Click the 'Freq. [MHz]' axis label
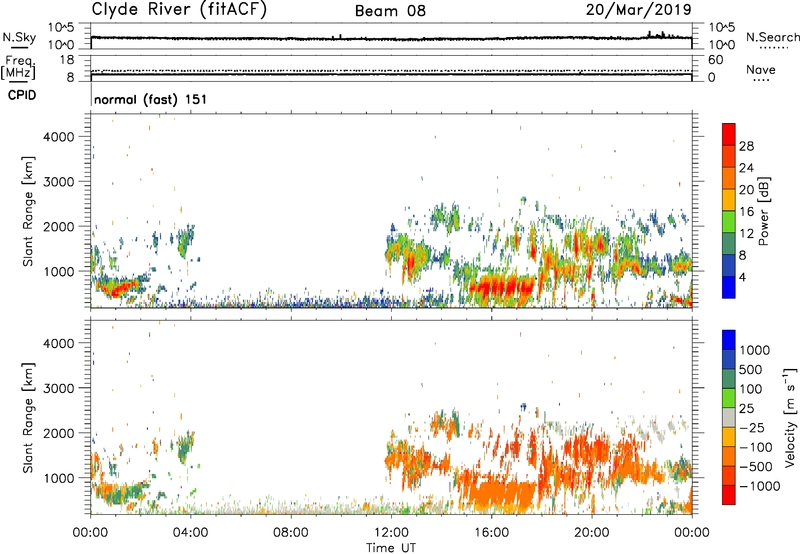 [18, 67]
